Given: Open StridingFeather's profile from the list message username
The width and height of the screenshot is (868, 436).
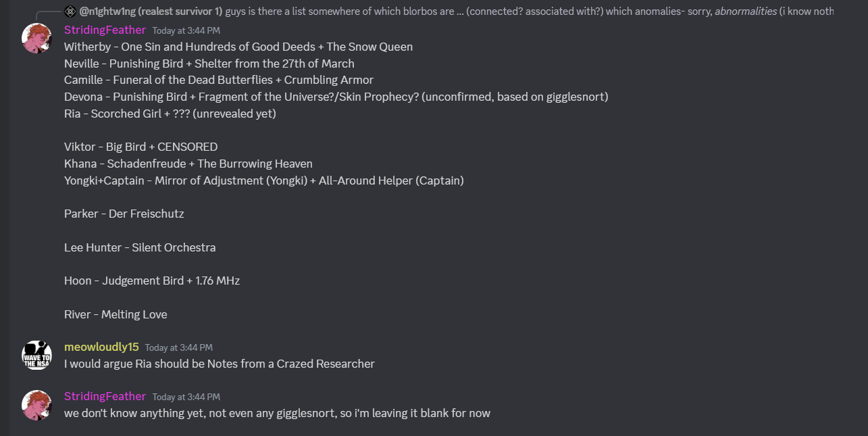Looking at the screenshot, I should click(x=105, y=30).
